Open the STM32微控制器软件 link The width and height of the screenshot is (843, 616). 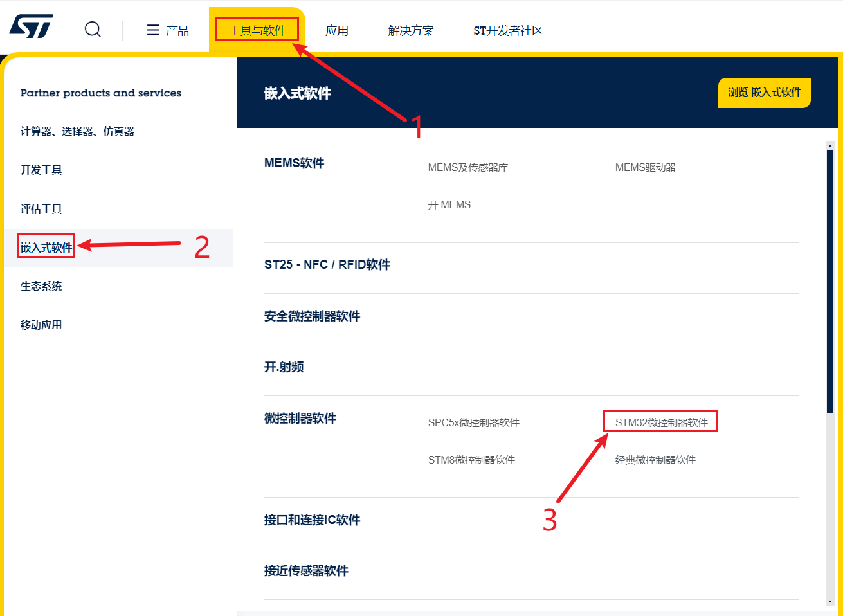pyautogui.click(x=662, y=422)
